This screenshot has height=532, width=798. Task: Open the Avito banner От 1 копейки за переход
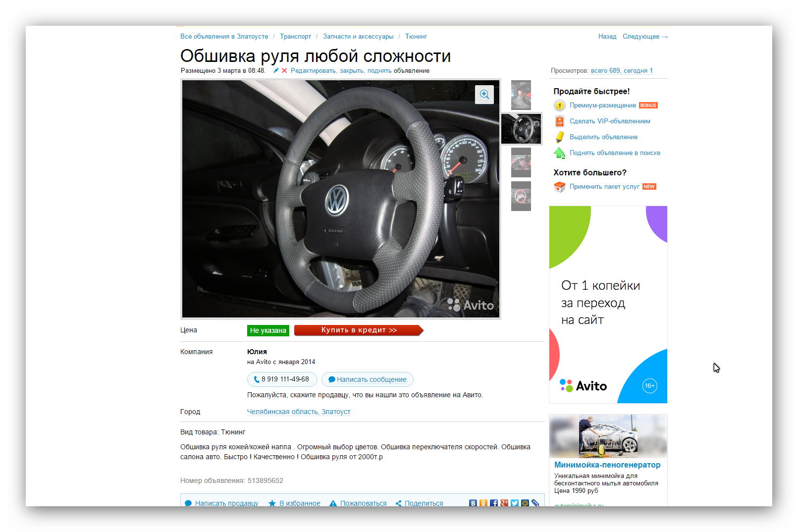(x=608, y=305)
